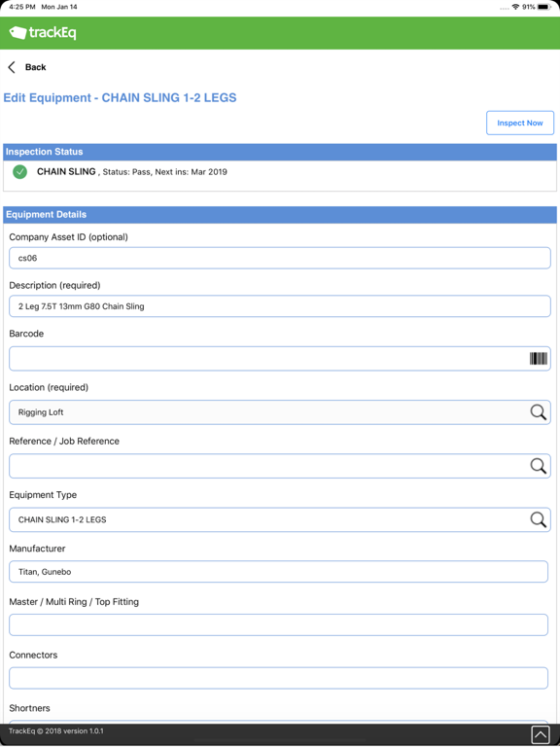Tap the Wi-Fi status bar icon
The image size is (560, 747).
click(x=515, y=7)
